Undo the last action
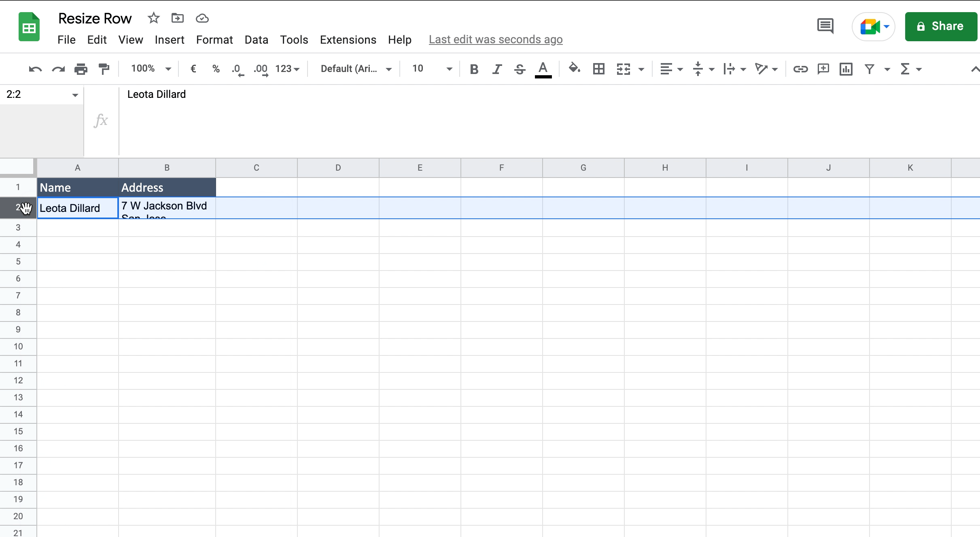Image resolution: width=980 pixels, height=537 pixels. tap(35, 69)
